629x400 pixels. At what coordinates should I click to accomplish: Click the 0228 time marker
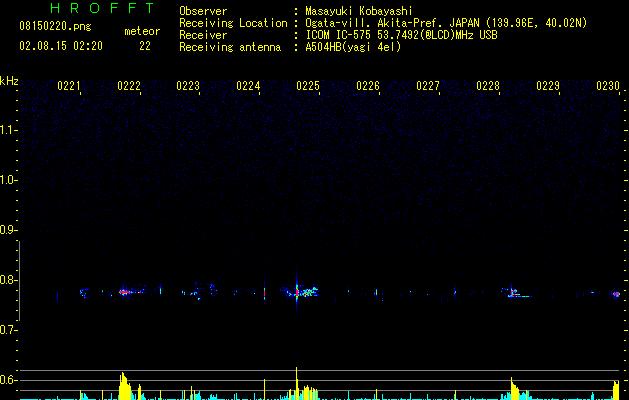click(488, 86)
